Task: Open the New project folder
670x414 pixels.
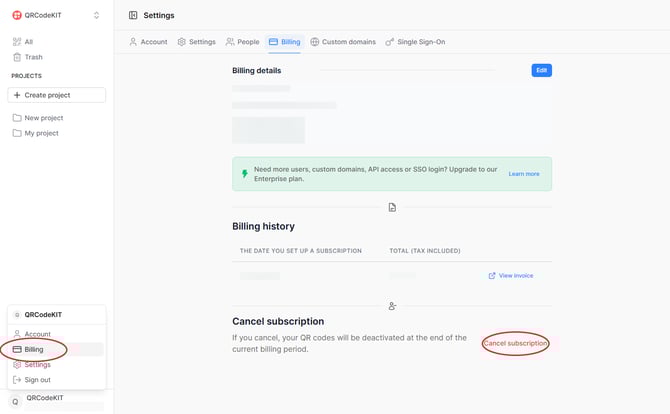Action: point(43,118)
